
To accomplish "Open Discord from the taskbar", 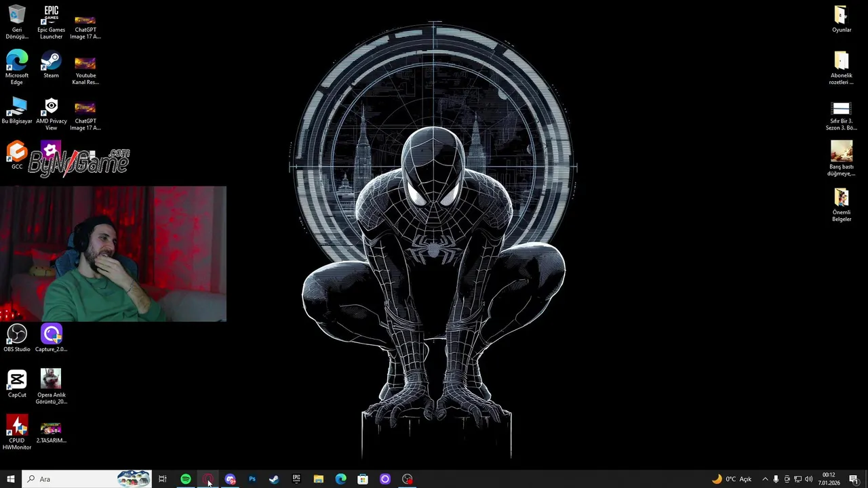I will pos(230,479).
